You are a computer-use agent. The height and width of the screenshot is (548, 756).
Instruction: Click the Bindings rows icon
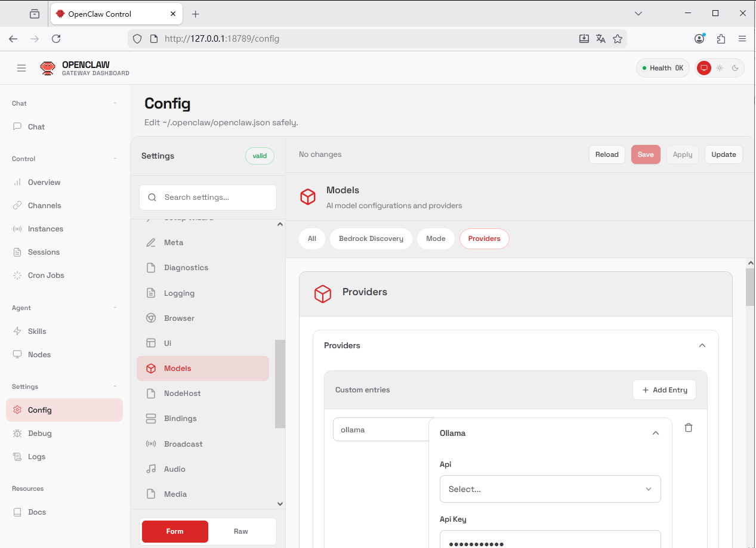(x=151, y=419)
